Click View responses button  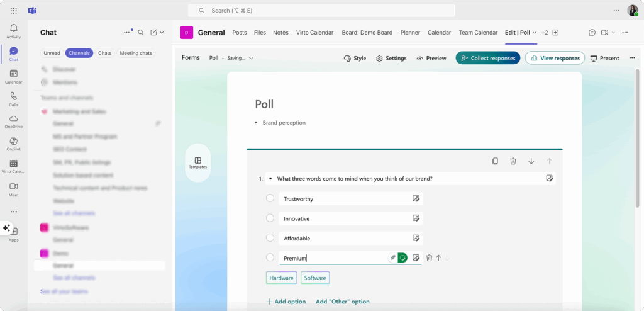click(x=555, y=58)
